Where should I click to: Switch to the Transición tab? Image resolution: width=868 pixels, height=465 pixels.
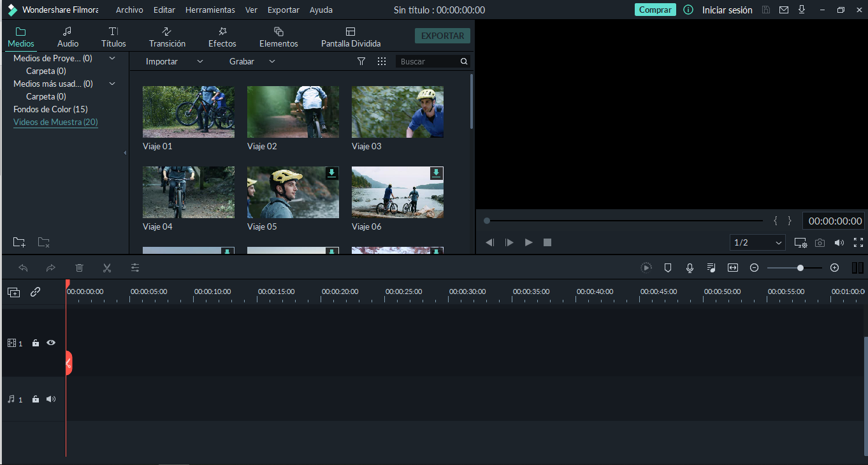tap(167, 37)
